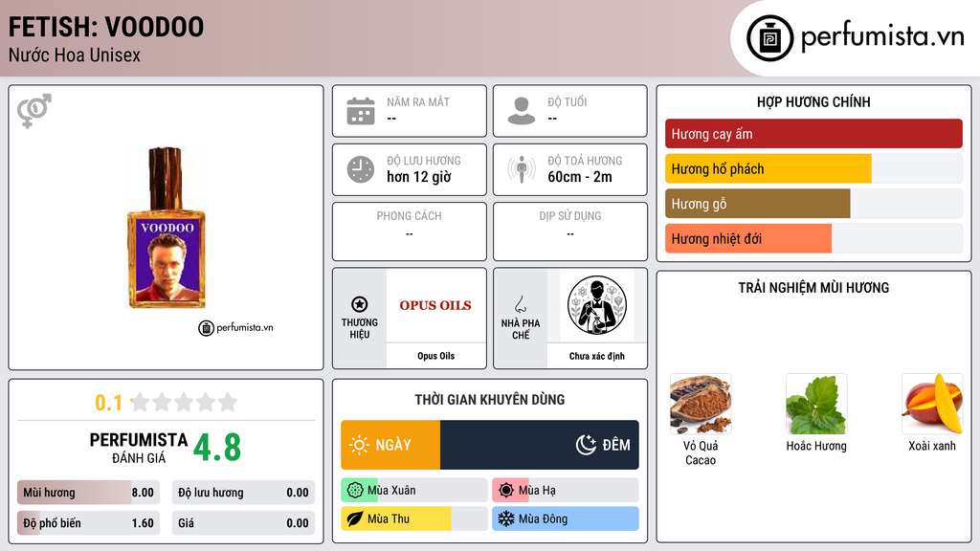
Task: Click the Mùa Hạ season bar
Action: click(566, 491)
